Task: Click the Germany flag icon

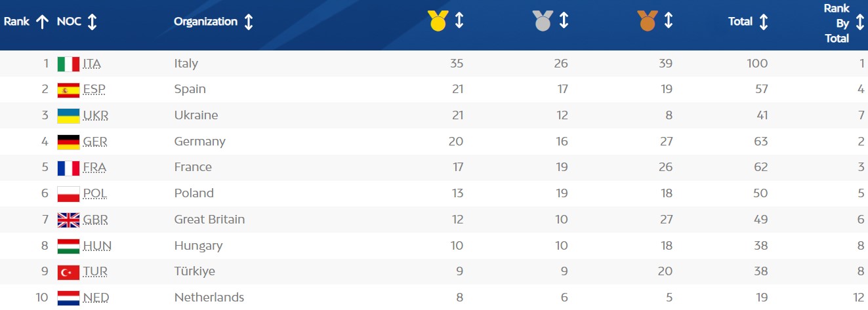Action: tap(68, 142)
